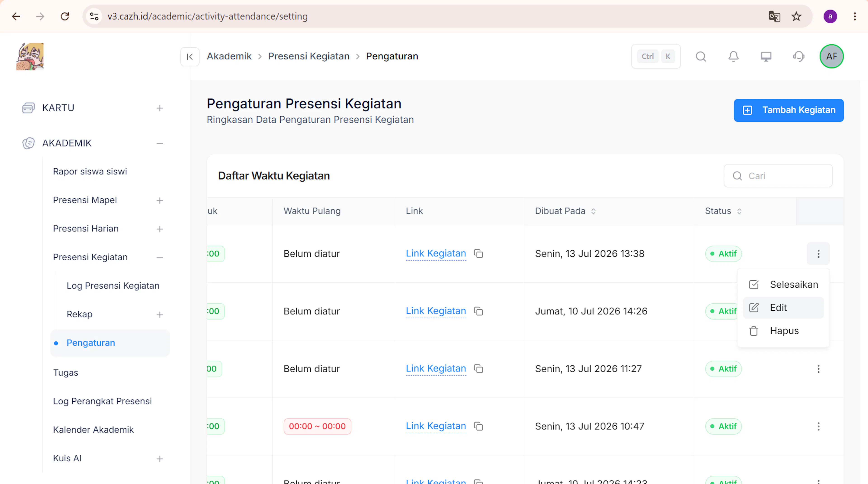This screenshot has height=484, width=868.
Task: Expand the Presensi Harian submenu
Action: click(160, 229)
